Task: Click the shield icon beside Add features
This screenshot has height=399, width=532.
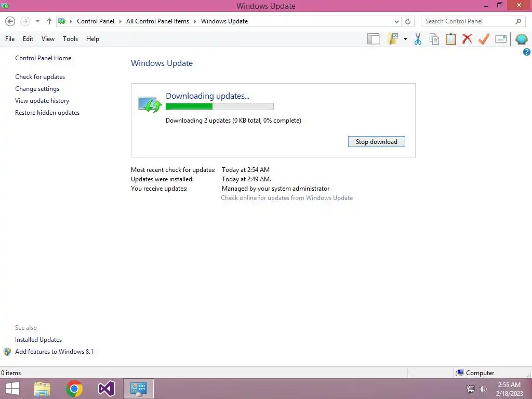Action: 7,352
